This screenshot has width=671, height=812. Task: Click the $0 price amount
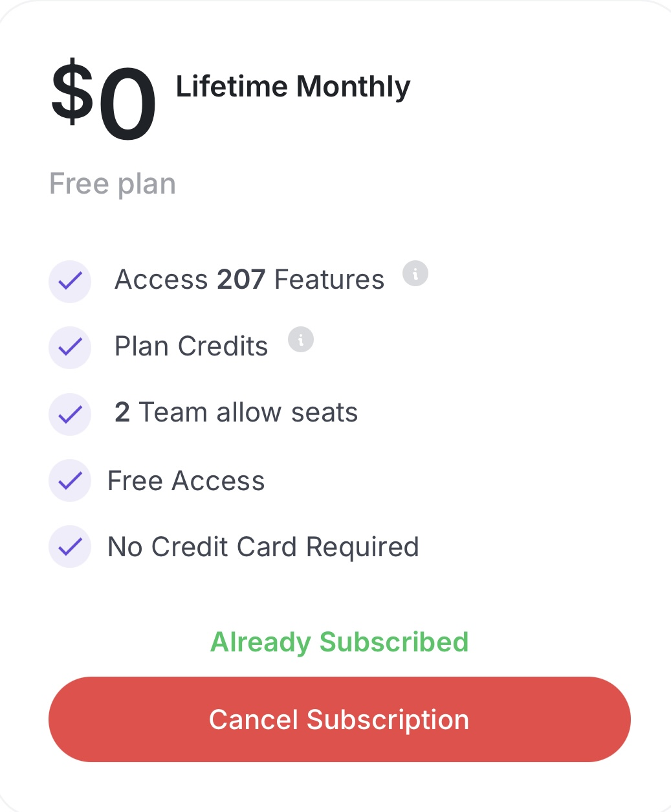(x=105, y=102)
